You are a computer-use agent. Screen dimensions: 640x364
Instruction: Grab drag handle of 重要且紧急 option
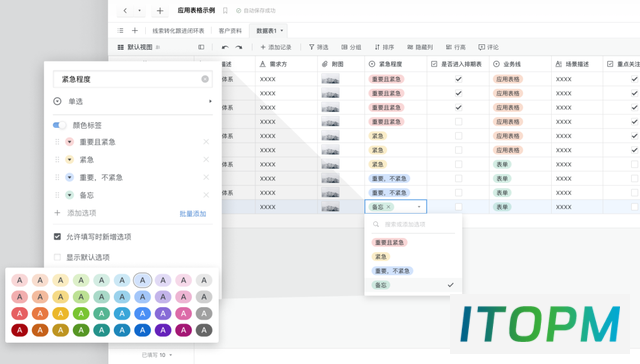click(x=57, y=142)
